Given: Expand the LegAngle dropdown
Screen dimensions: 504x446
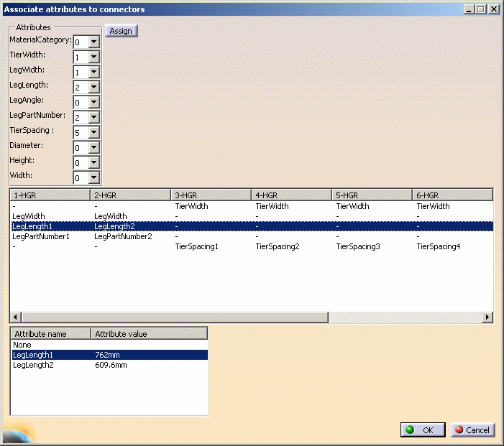Looking at the screenshot, I should 93,103.
